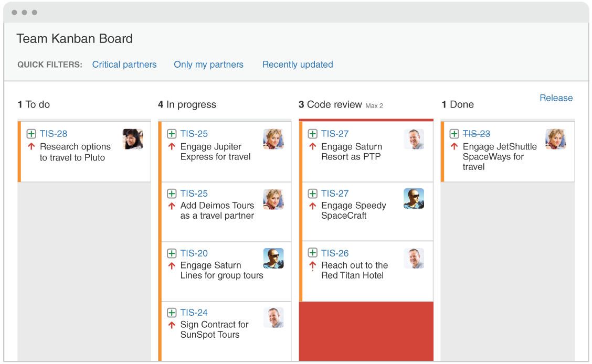
Task: Select the red priority arrow on TIS-26
Action: click(x=313, y=265)
